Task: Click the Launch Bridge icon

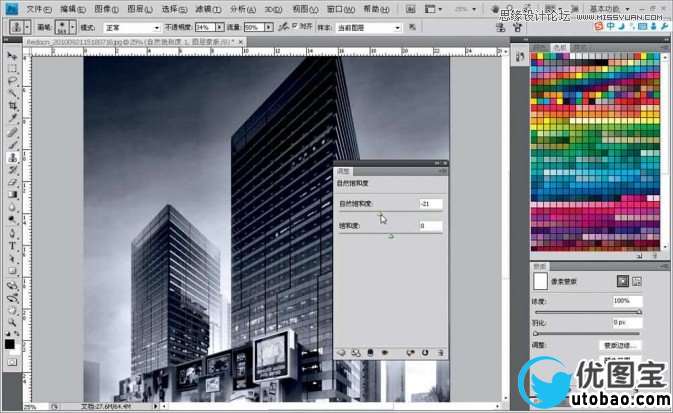Action: pyautogui.click(x=411, y=9)
